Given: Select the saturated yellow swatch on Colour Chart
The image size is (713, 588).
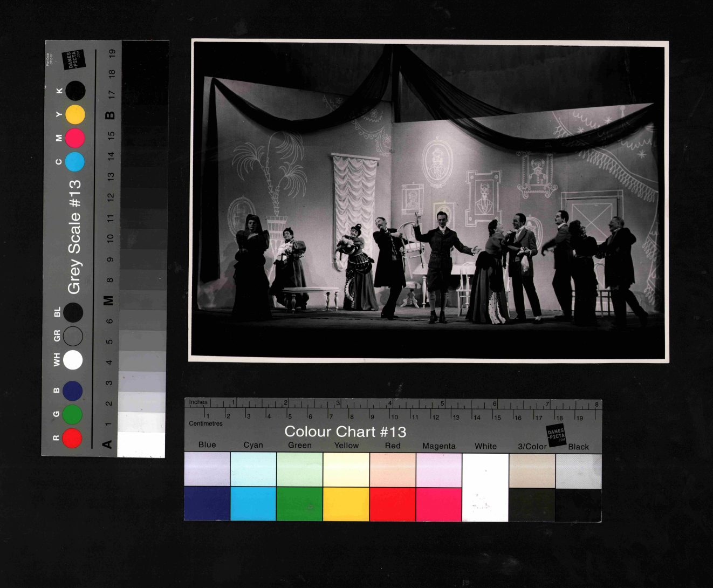Looking at the screenshot, I should coord(346,504).
